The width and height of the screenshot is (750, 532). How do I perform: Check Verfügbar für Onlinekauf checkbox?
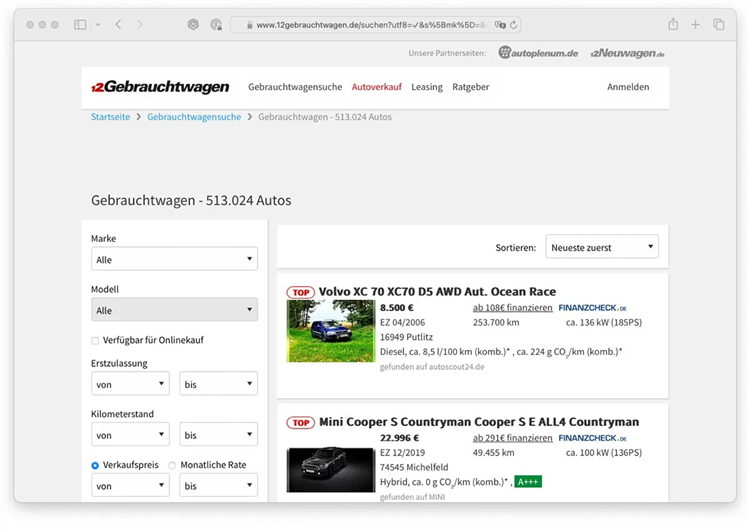95,341
